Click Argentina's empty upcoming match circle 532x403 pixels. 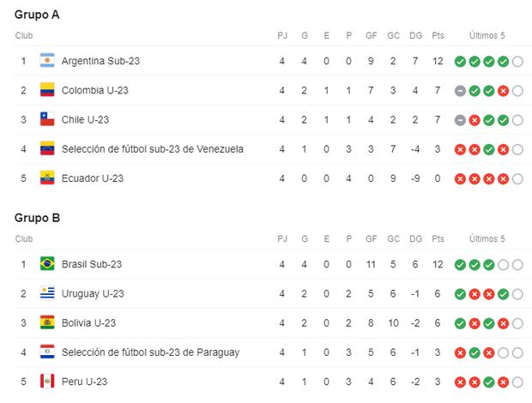(517, 61)
